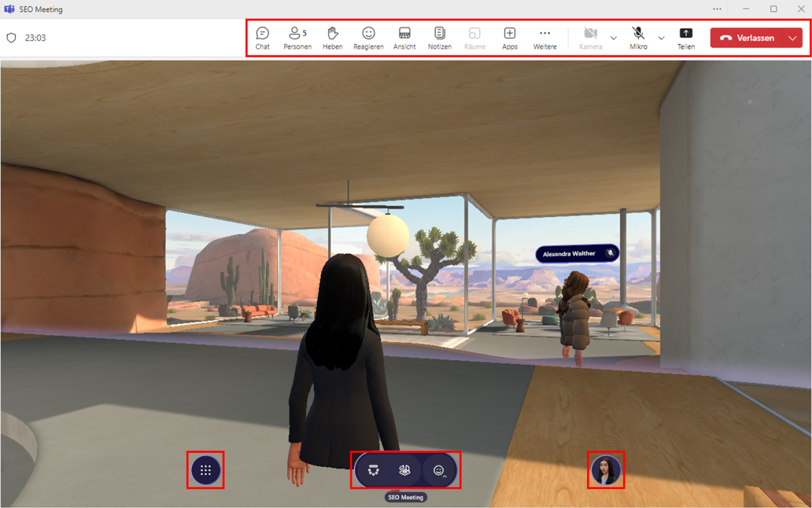
Task: Click your avatar thumbnail bottom-right
Action: pos(606,470)
